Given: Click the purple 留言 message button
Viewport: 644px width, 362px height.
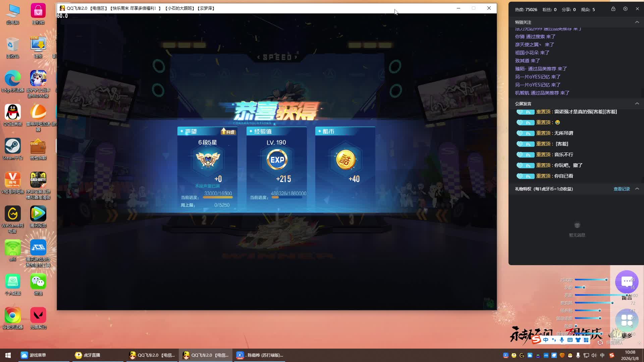Looking at the screenshot, I should click(627, 282).
